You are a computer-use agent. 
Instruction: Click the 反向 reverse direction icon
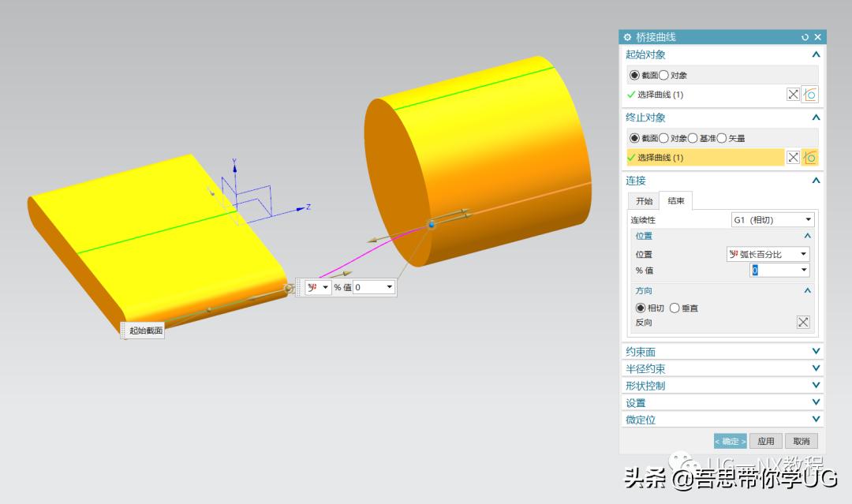[803, 322]
